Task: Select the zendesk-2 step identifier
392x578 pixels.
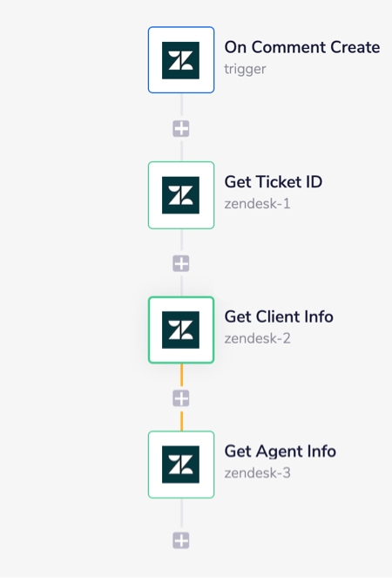Action: (257, 338)
